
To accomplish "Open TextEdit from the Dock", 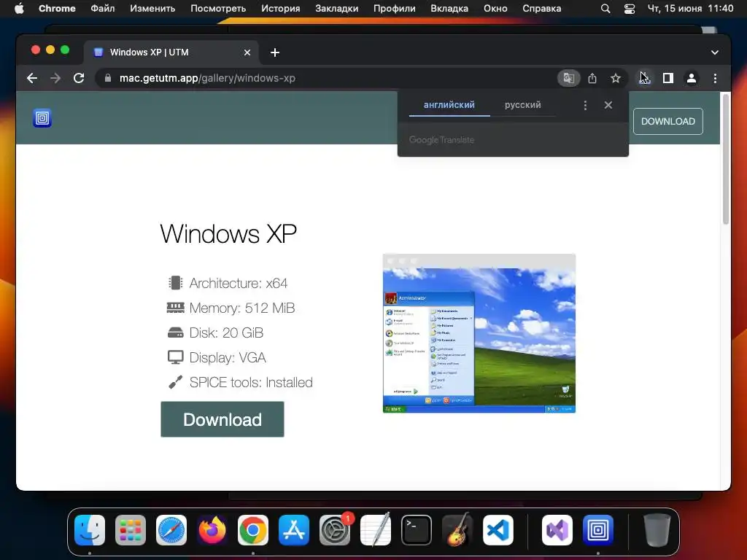I will point(376,530).
